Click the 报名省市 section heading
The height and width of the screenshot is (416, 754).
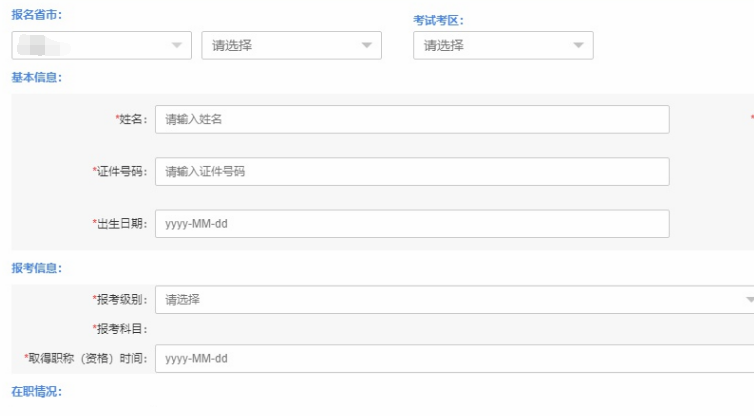point(36,14)
